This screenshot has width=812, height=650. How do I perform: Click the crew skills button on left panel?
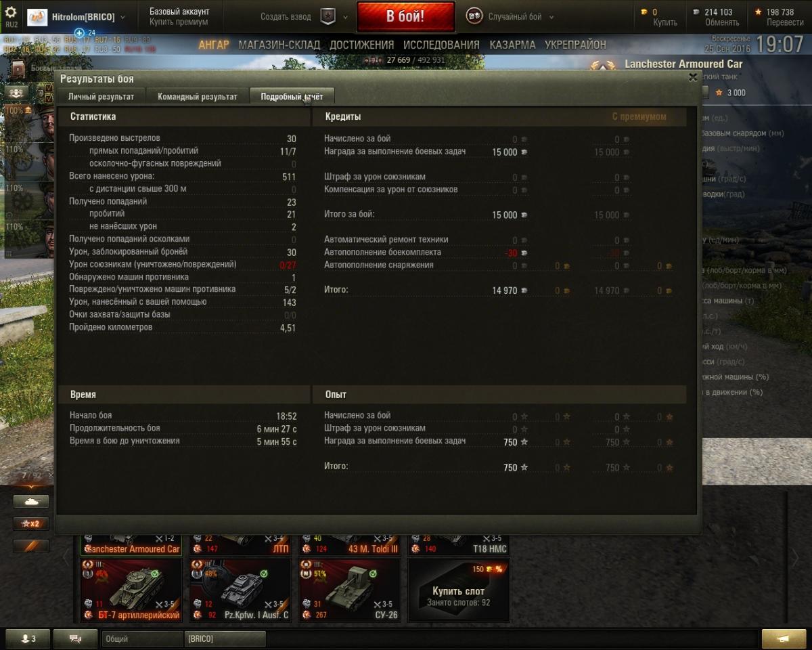tap(15, 93)
